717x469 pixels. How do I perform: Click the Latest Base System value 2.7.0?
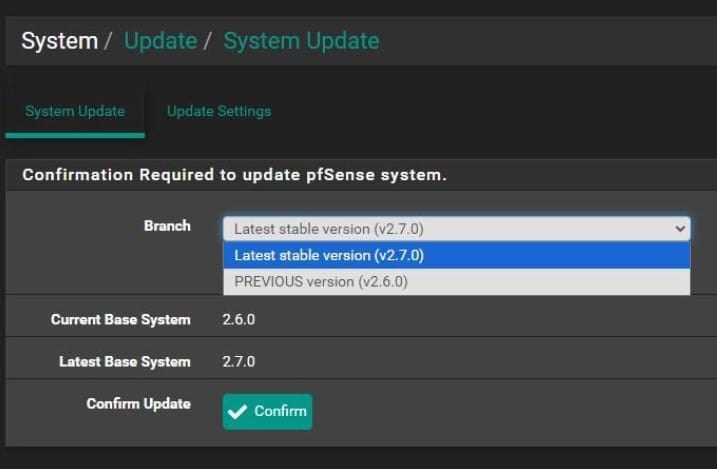[x=239, y=362]
